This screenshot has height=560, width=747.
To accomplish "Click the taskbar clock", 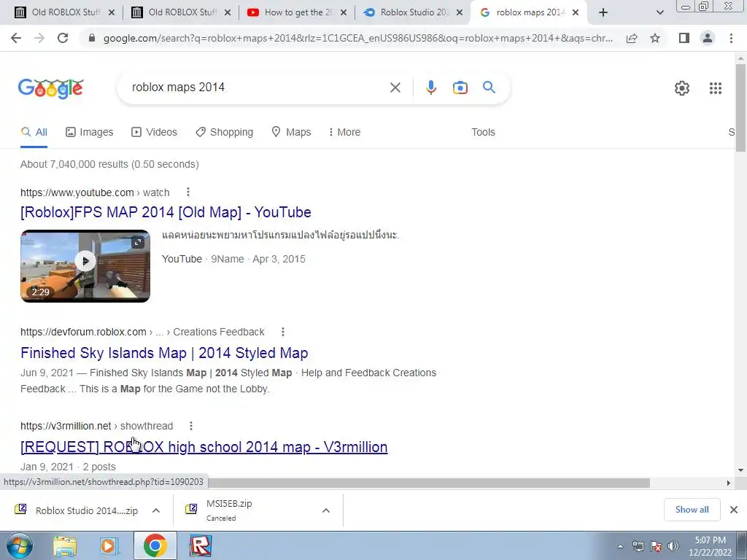I will [x=710, y=546].
